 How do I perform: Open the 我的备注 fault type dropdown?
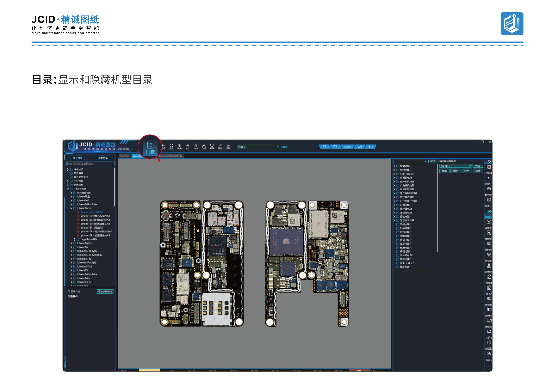(455, 166)
